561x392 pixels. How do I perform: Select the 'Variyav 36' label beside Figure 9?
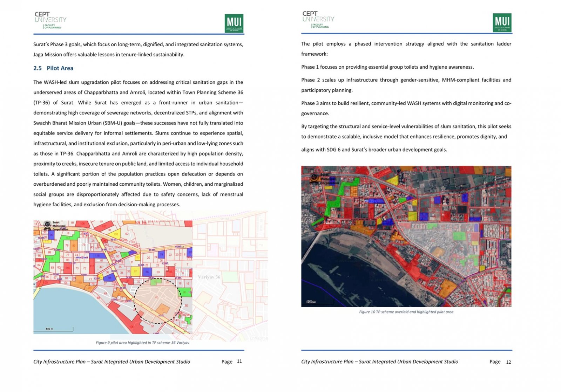click(209, 277)
